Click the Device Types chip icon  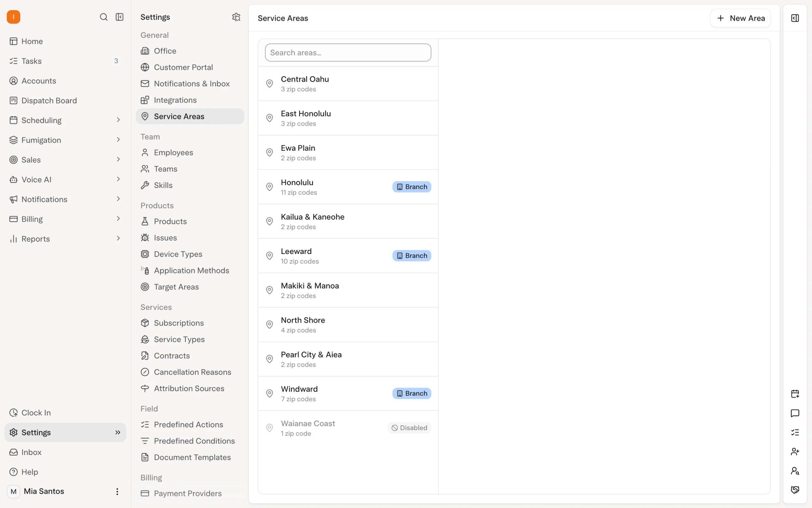pos(145,254)
